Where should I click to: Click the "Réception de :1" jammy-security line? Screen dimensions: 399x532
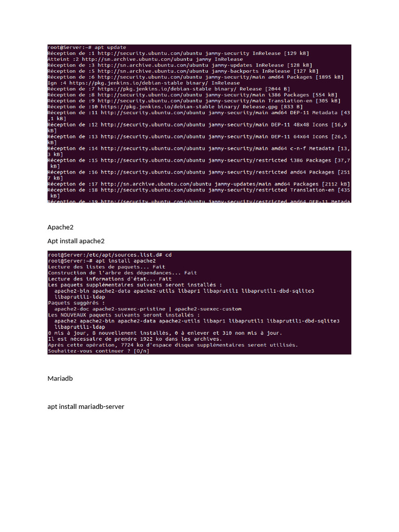179,54
